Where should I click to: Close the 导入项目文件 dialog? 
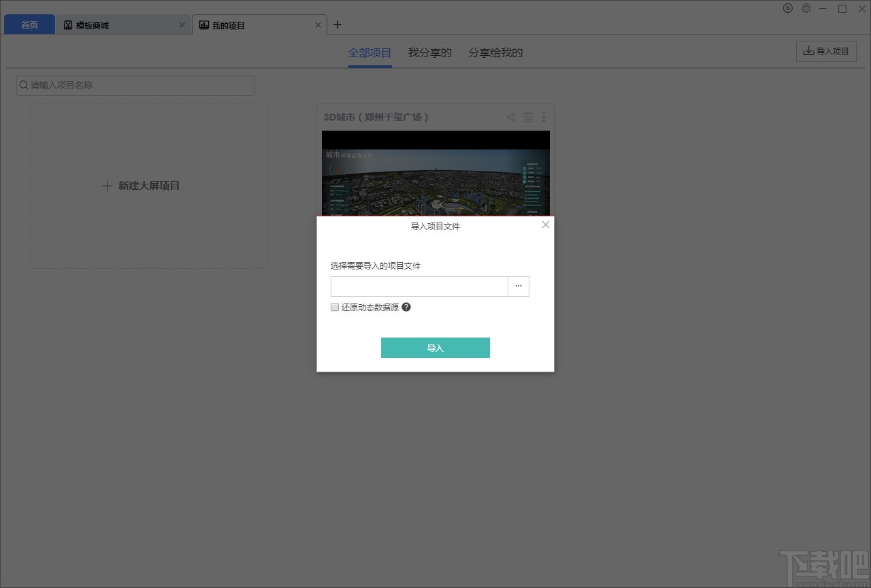coord(544,225)
